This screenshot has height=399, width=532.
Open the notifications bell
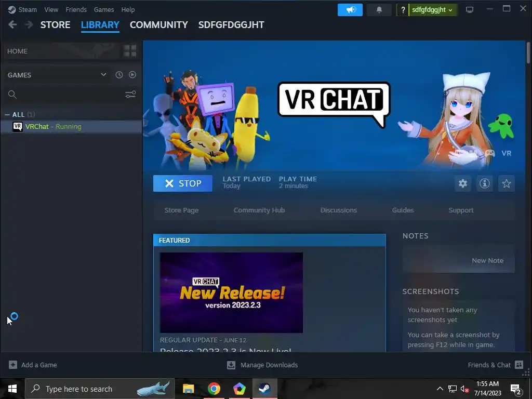[379, 10]
